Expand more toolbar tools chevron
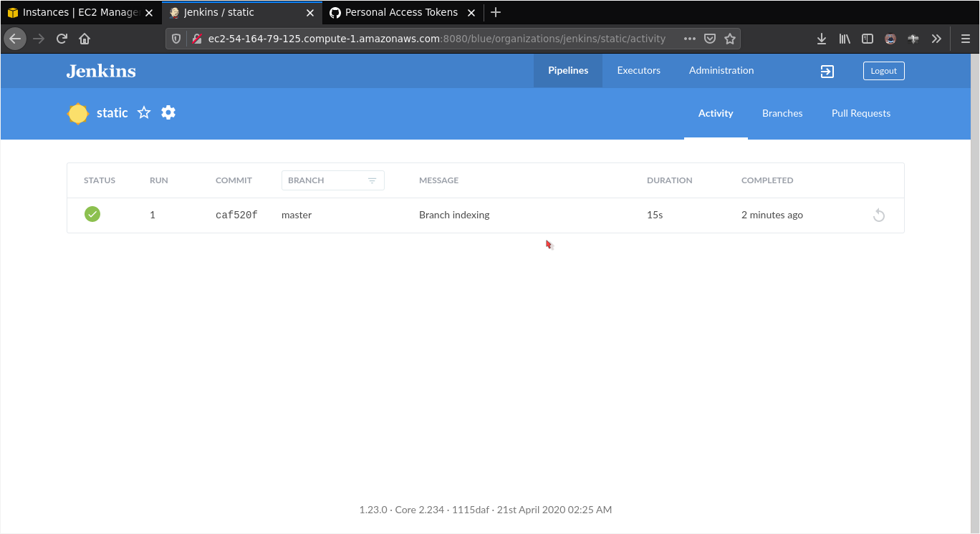This screenshot has height=534, width=980. pos(936,39)
